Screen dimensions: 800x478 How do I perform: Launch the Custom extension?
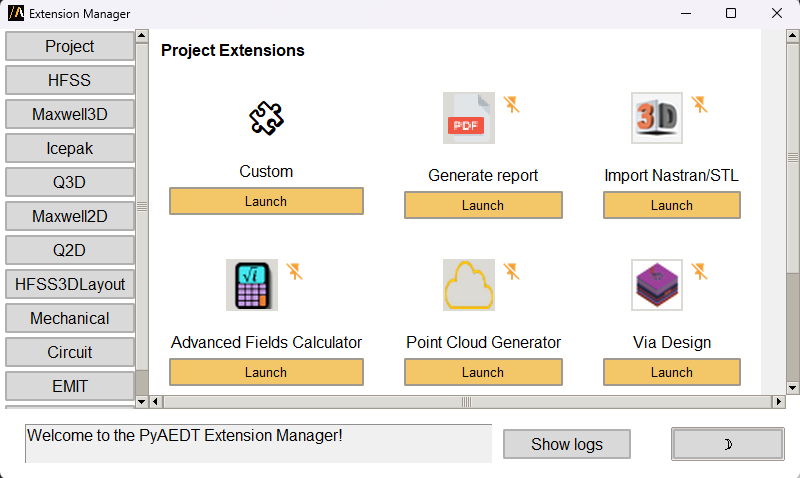pyautogui.click(x=266, y=201)
